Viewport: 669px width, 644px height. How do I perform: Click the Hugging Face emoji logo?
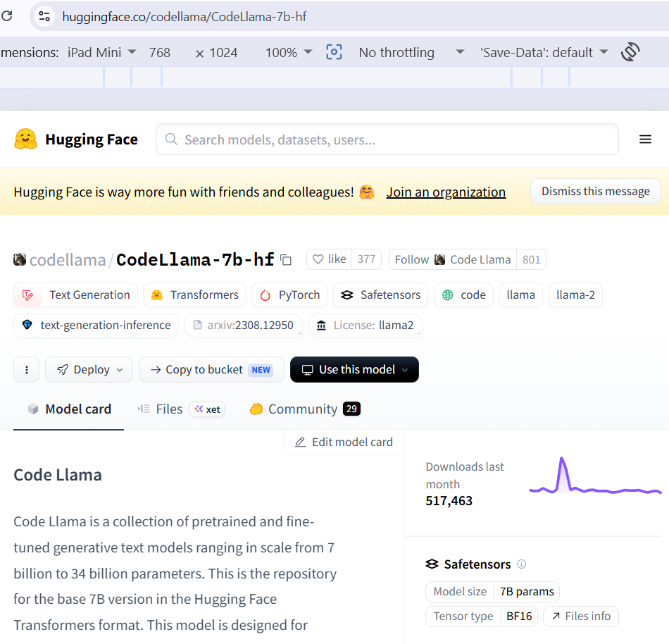pyautogui.click(x=25, y=139)
